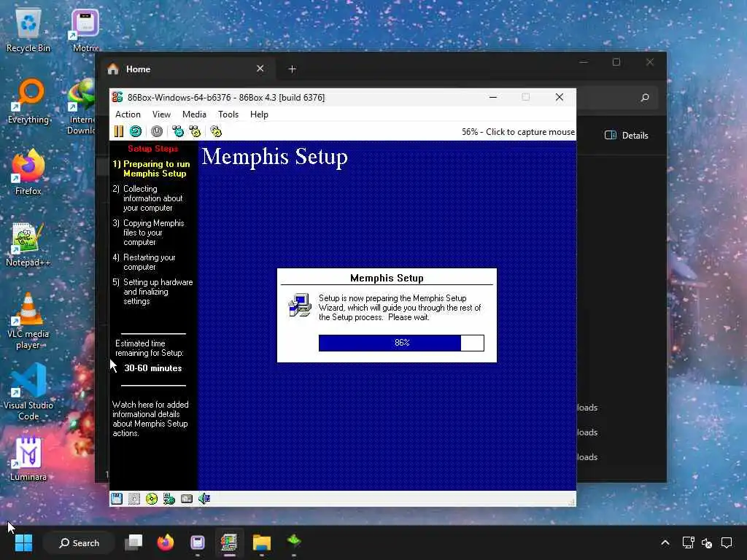This screenshot has width=747, height=560.
Task: Switch to 86Box on the taskbar
Action: click(229, 542)
